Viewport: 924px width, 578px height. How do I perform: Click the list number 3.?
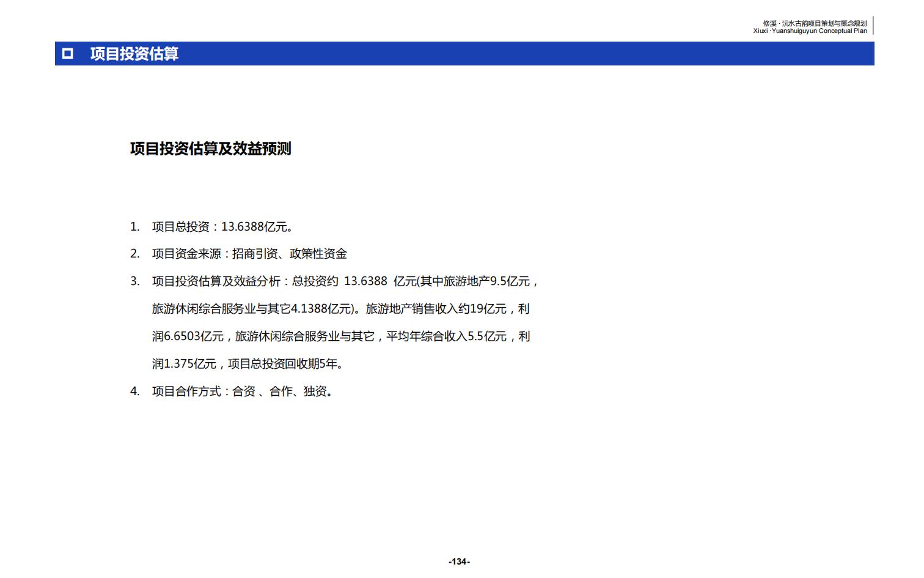pos(135,281)
